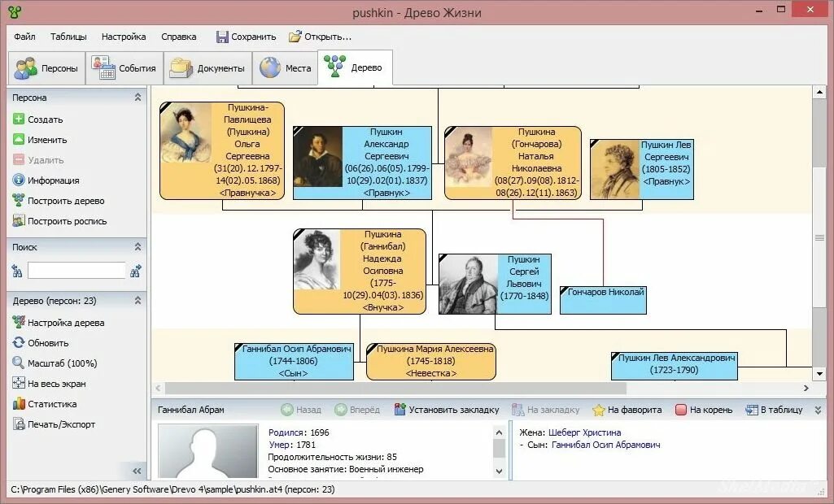Select Пушкин Лев Сергеевич card
Viewport: 834px width, 504px height.
pos(642,169)
